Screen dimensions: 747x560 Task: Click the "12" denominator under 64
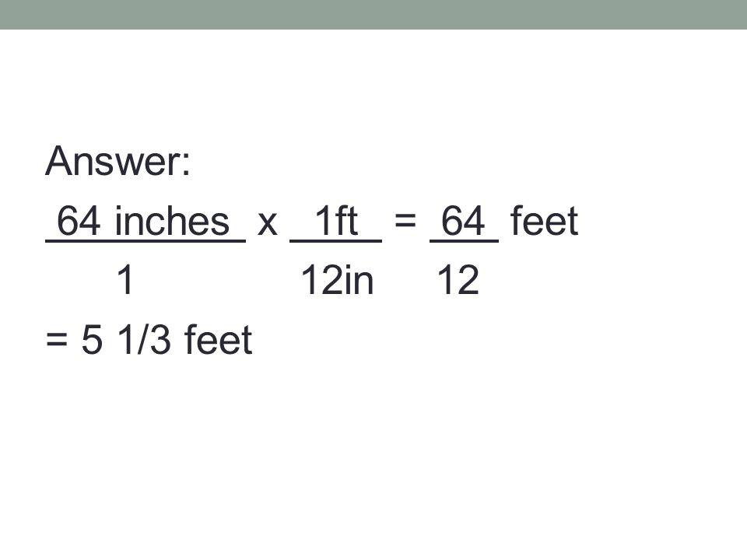pos(458,280)
